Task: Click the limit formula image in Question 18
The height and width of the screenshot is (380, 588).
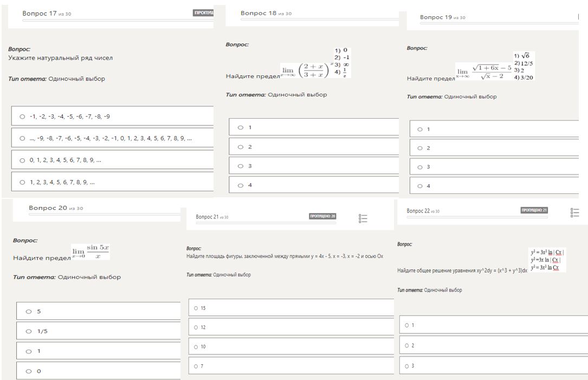Action: click(315, 65)
